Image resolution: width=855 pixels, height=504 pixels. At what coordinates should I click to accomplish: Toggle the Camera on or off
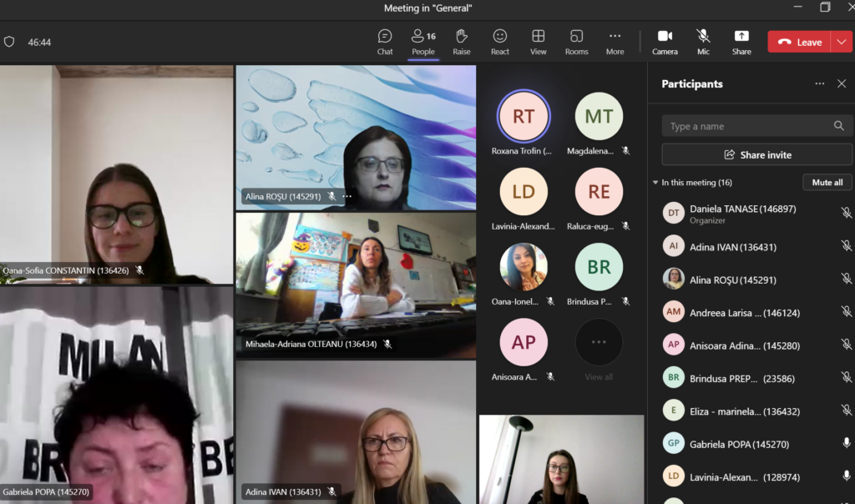pyautogui.click(x=665, y=42)
